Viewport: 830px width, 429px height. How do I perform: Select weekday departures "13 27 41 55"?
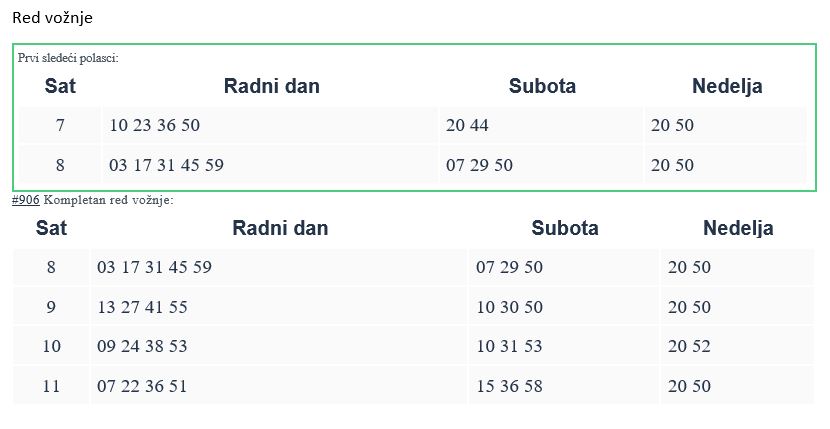click(142, 307)
